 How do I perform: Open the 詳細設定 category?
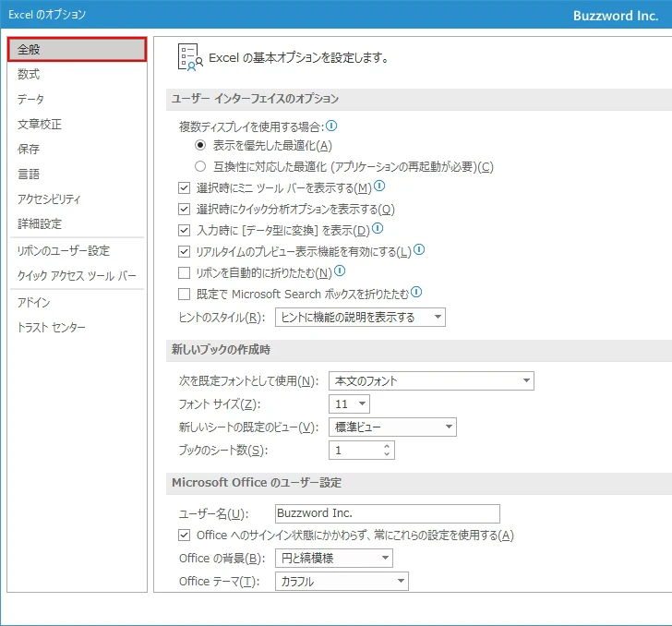coord(40,223)
